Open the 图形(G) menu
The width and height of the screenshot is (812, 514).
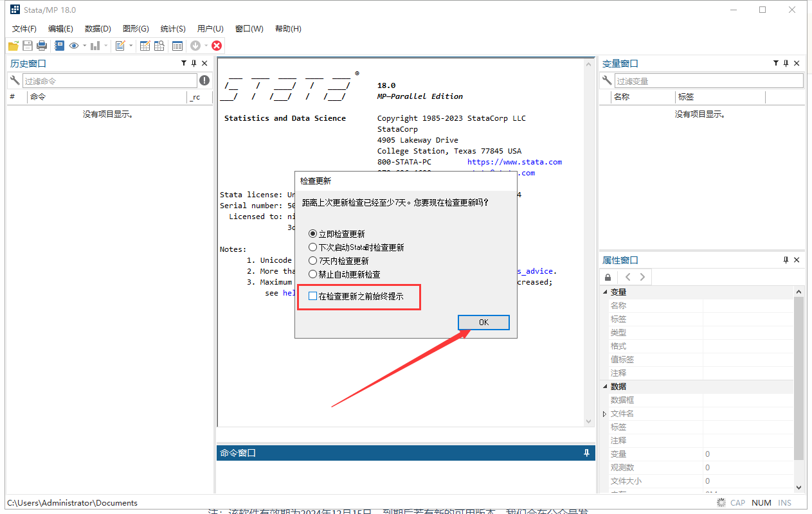click(x=135, y=28)
